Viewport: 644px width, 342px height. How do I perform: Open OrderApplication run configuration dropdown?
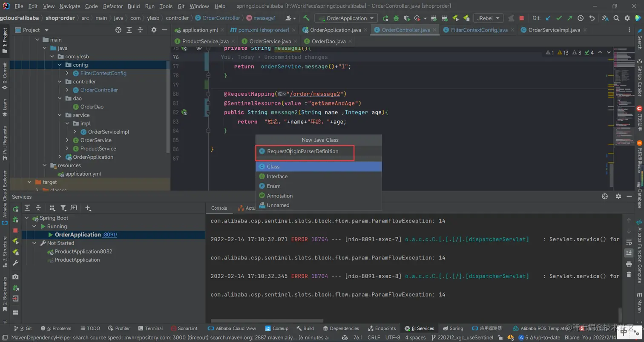coord(346,18)
